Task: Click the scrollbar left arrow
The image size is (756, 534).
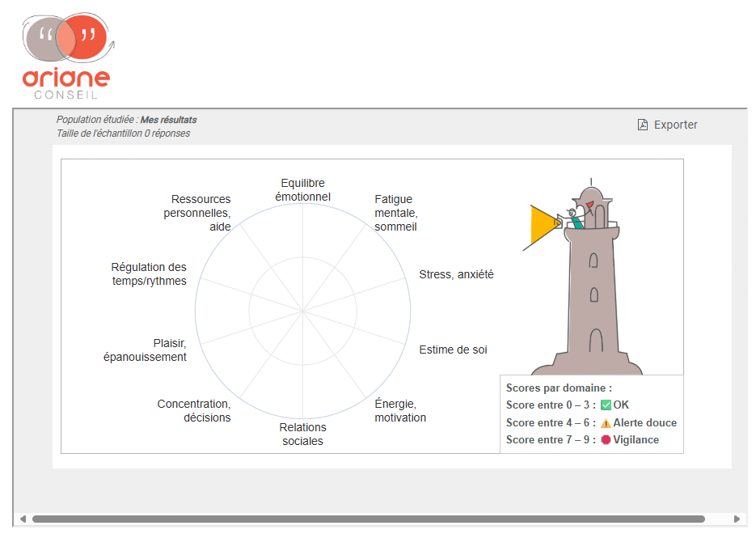Action: [23, 519]
